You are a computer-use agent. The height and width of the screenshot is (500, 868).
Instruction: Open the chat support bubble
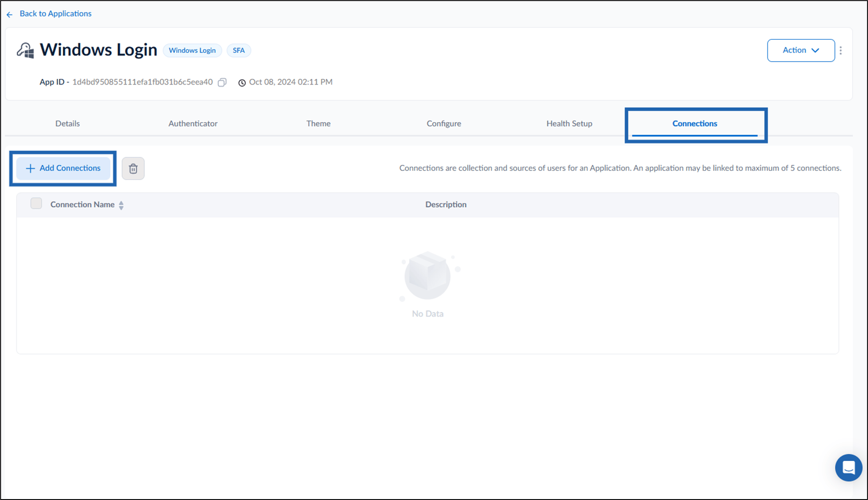(848, 468)
